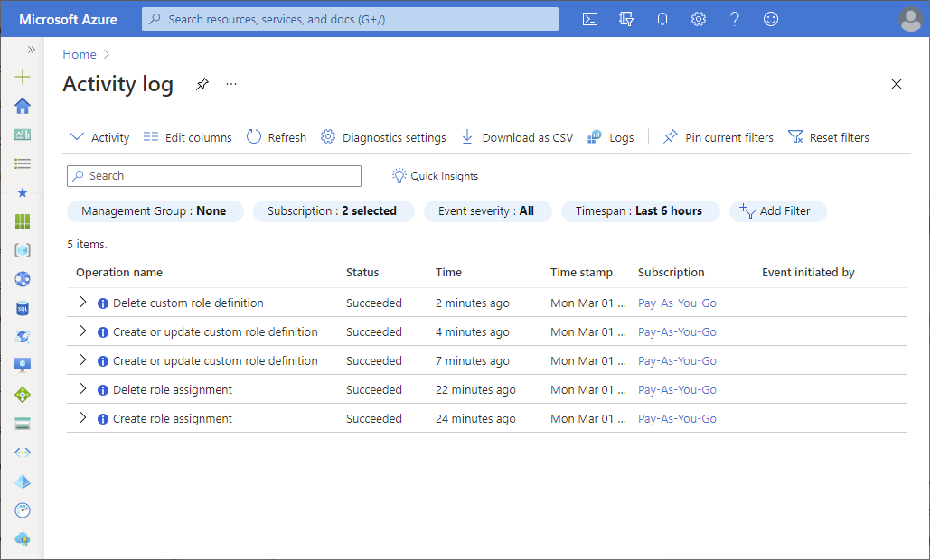Screen dimensions: 930x560
Task: Open portal settings gear icon
Action: [699, 19]
